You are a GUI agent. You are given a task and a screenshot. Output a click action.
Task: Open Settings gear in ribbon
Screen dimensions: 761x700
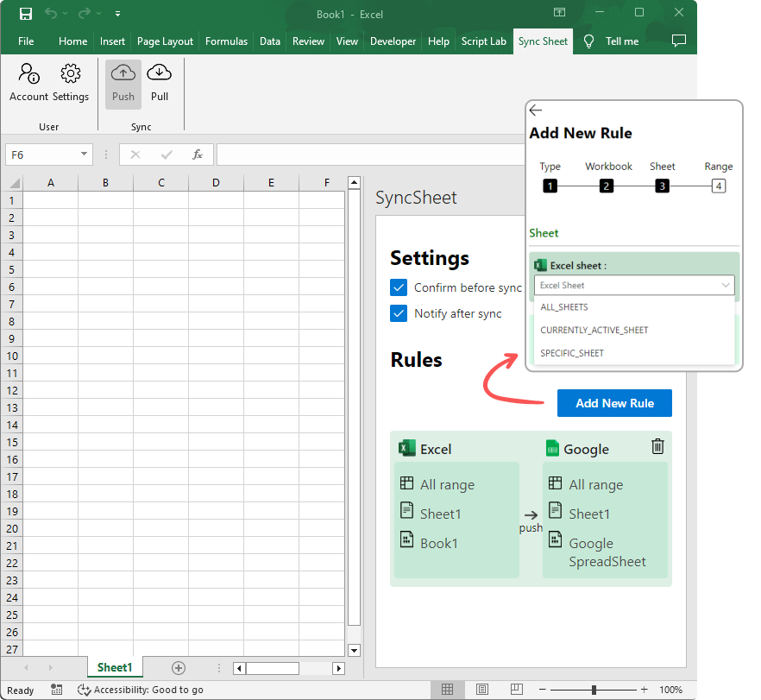tap(71, 83)
